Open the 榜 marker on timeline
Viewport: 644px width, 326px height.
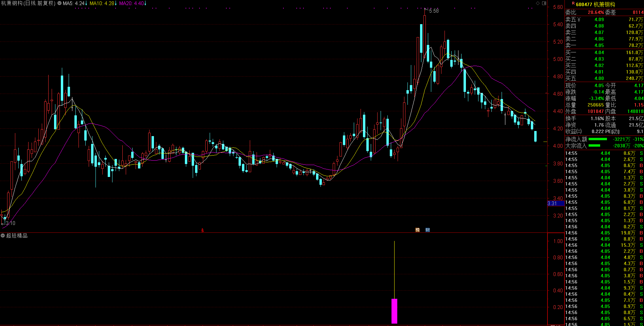[x=417, y=230]
